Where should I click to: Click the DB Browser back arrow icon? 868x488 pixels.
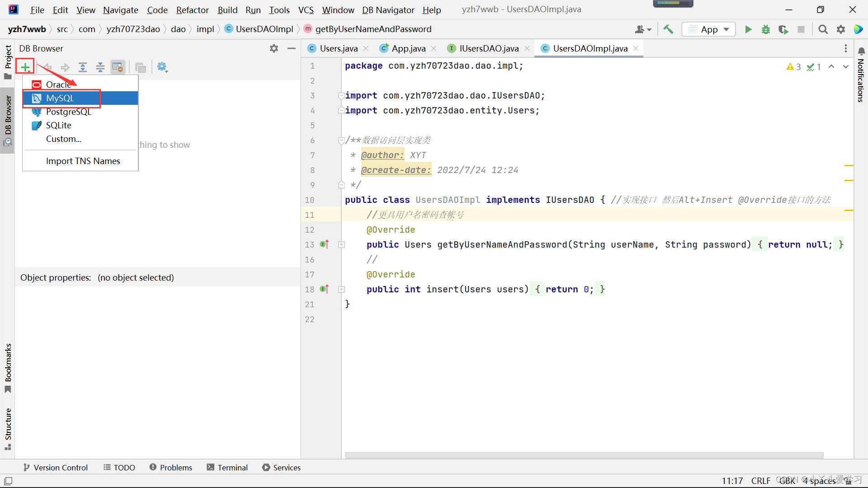point(47,67)
